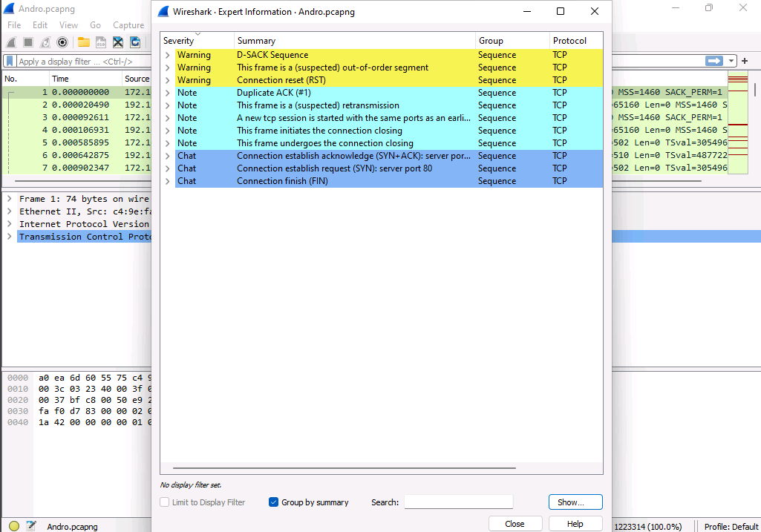The width and height of the screenshot is (761, 532).
Task: Click the apply display filter arrow button
Action: click(714, 61)
